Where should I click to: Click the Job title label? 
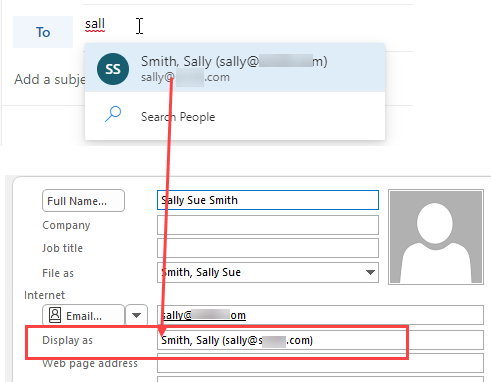62,248
